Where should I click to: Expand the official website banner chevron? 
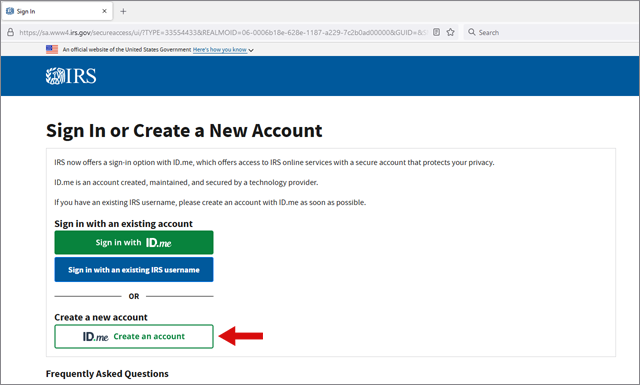pos(251,50)
